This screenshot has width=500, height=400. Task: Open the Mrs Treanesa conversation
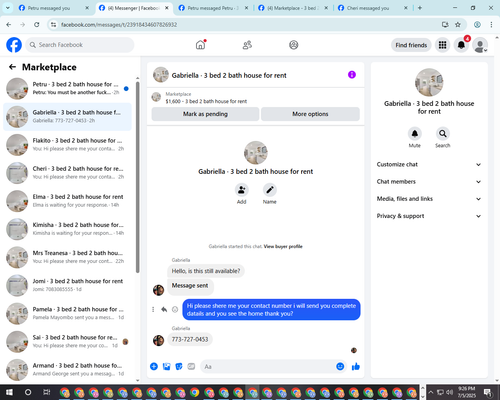pyautogui.click(x=67, y=257)
